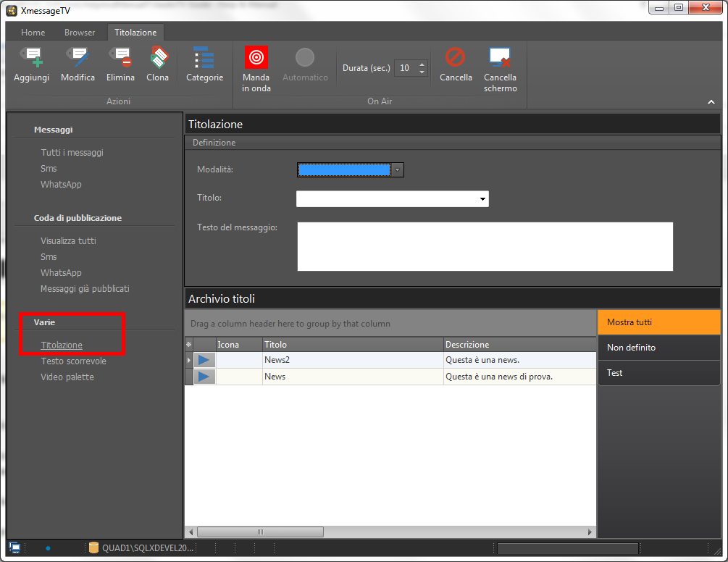728x562 pixels.
Task: Click the News2 row indicator arrow
Action: 189,360
